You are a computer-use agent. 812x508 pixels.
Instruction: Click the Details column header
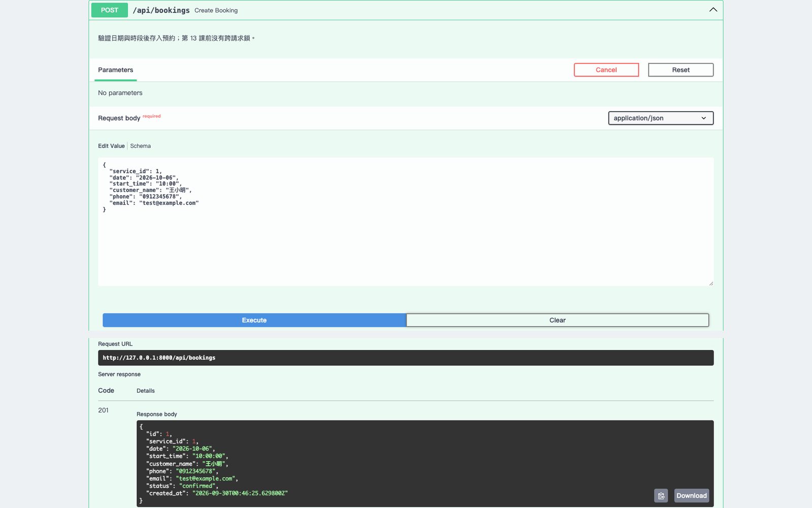point(146,391)
